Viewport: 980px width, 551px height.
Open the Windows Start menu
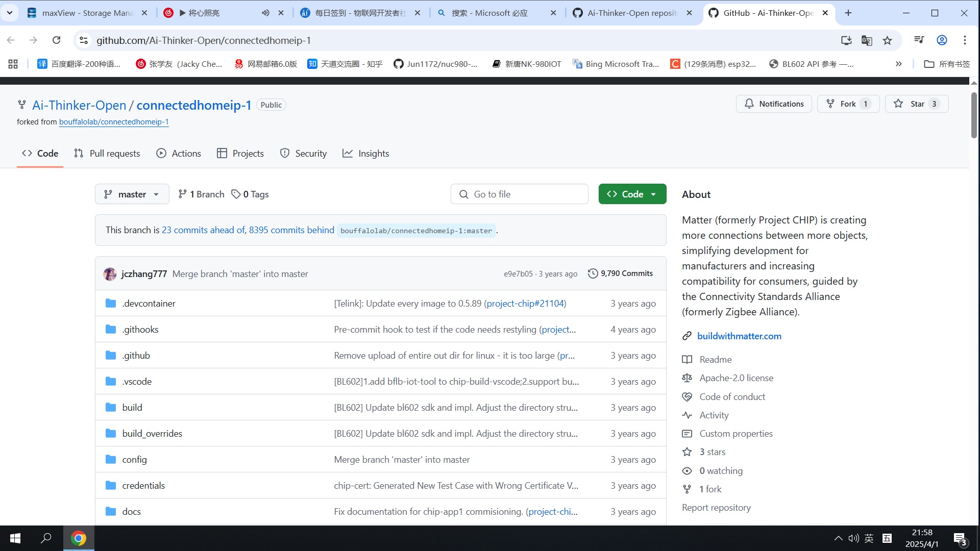click(x=15, y=538)
